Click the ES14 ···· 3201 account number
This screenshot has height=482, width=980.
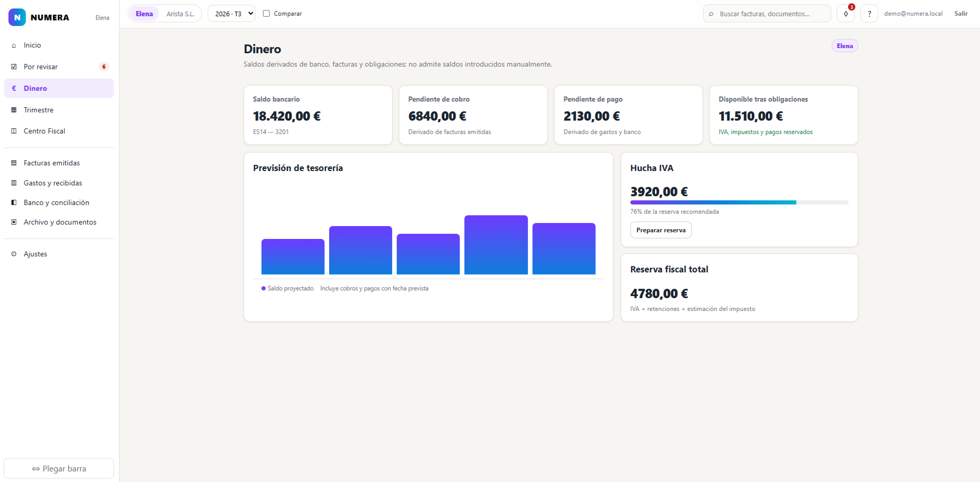[271, 132]
